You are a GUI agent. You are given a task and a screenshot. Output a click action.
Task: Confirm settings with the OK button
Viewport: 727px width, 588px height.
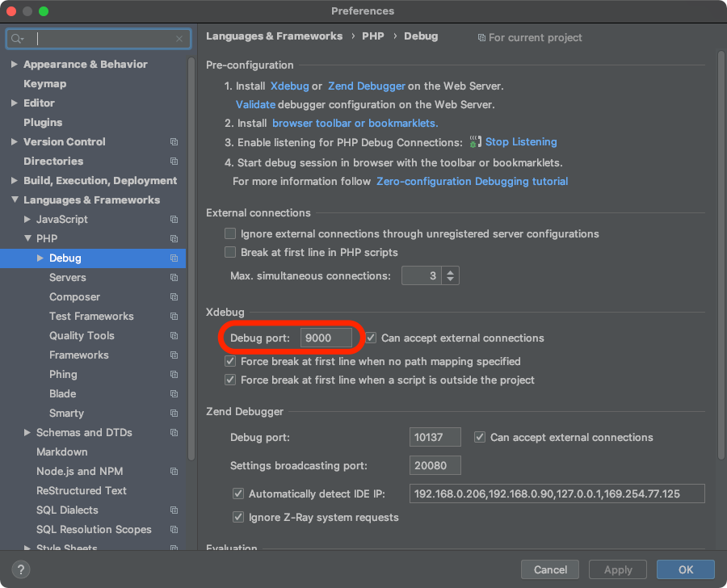pos(686,569)
